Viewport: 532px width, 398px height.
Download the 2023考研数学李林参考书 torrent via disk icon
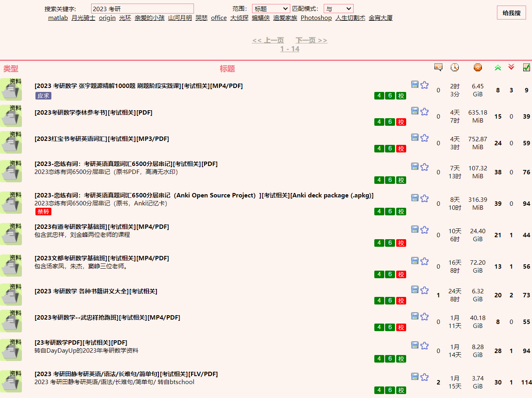415,111
